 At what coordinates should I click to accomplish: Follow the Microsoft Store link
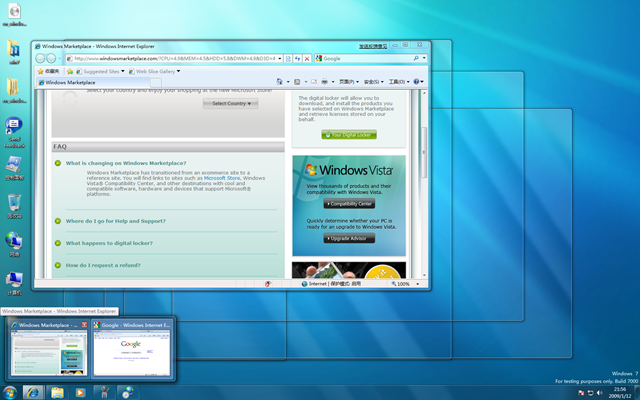(x=222, y=178)
